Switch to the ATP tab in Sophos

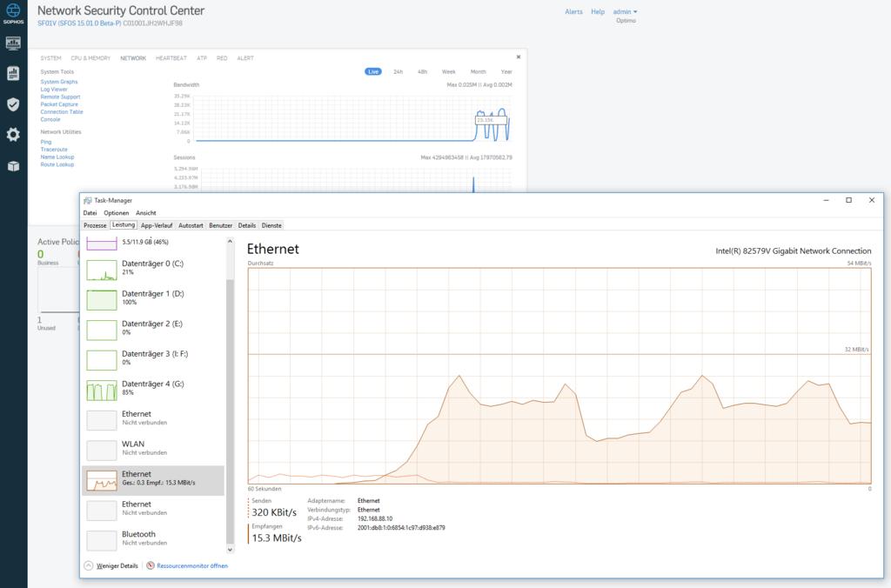click(202, 58)
